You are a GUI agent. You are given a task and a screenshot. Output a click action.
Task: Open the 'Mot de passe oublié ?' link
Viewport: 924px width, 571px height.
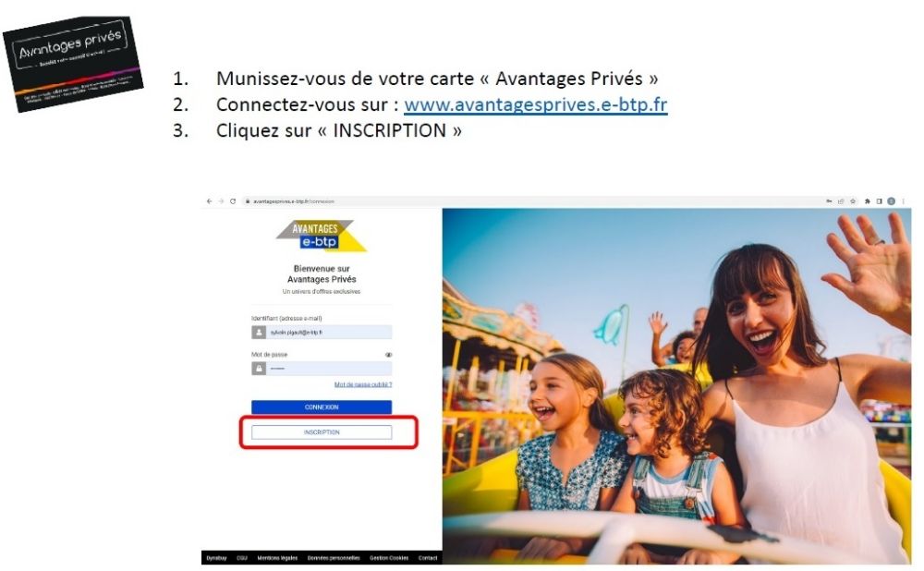(x=363, y=384)
